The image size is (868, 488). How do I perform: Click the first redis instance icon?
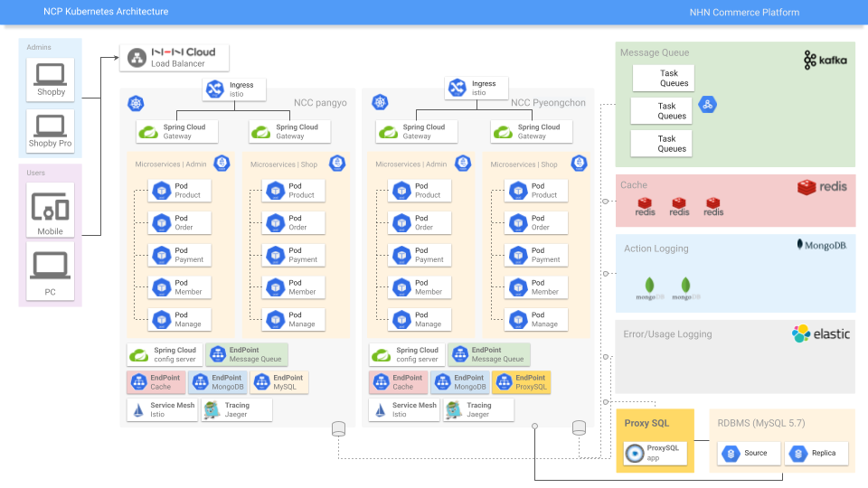click(645, 207)
